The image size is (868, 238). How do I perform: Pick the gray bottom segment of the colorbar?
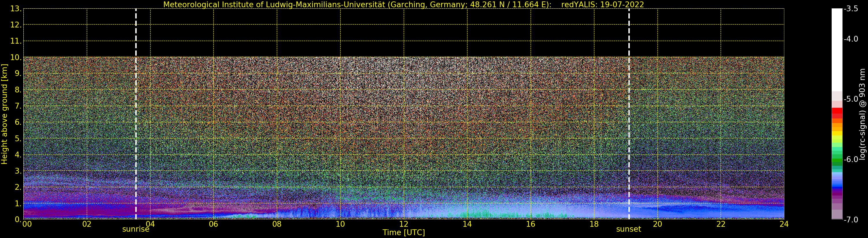837,214
